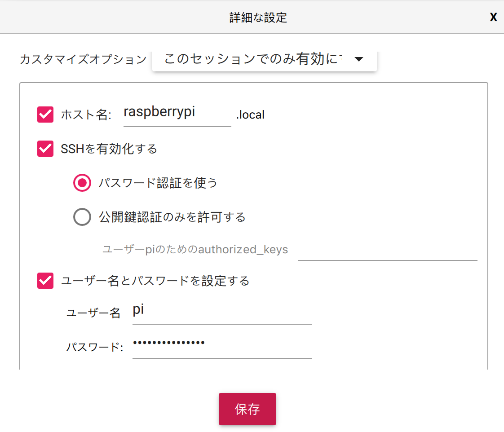The height and width of the screenshot is (432, 504).
Task: Click the 詳細な設定 title bar text
Action: 258,18
